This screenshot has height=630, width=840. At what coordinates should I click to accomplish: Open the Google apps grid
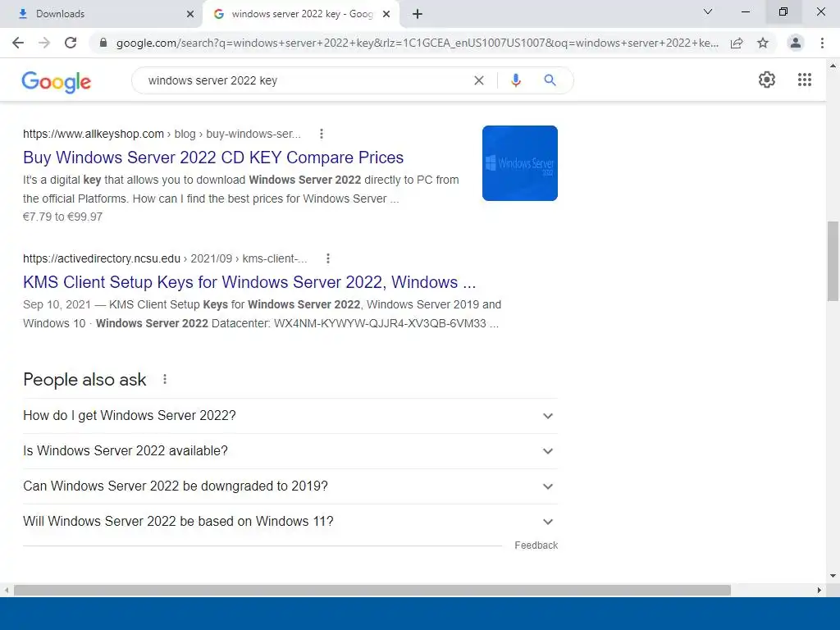tap(805, 80)
